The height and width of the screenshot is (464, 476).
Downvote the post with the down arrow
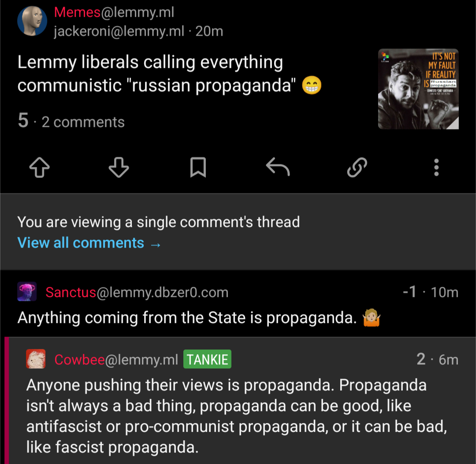[119, 167]
